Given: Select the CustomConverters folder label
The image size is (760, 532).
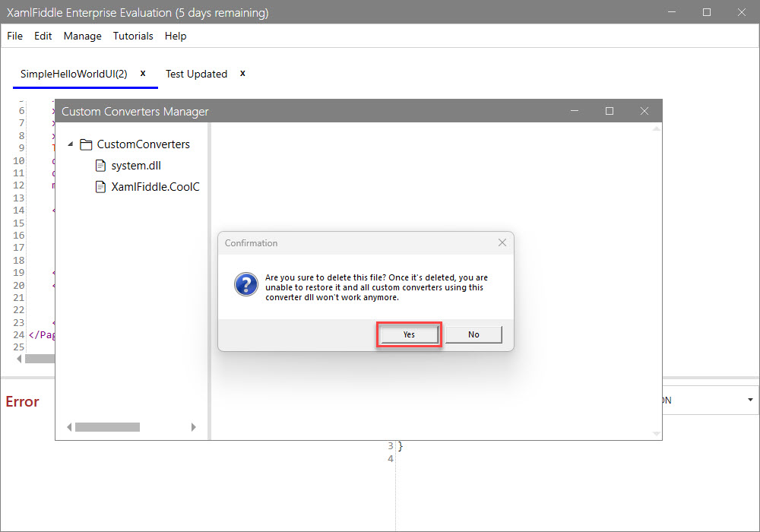Looking at the screenshot, I should coord(144,144).
